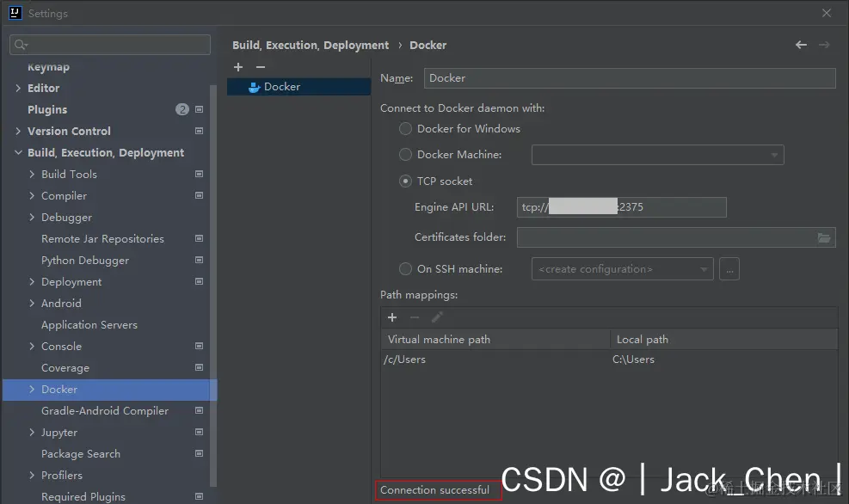
Task: Add a new Docker configuration with plus
Action: click(x=238, y=67)
